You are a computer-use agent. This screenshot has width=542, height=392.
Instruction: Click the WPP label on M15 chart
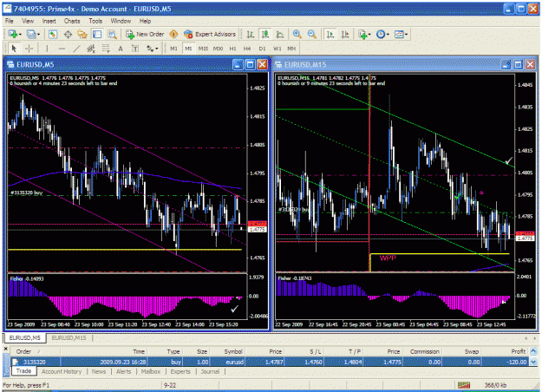point(388,258)
